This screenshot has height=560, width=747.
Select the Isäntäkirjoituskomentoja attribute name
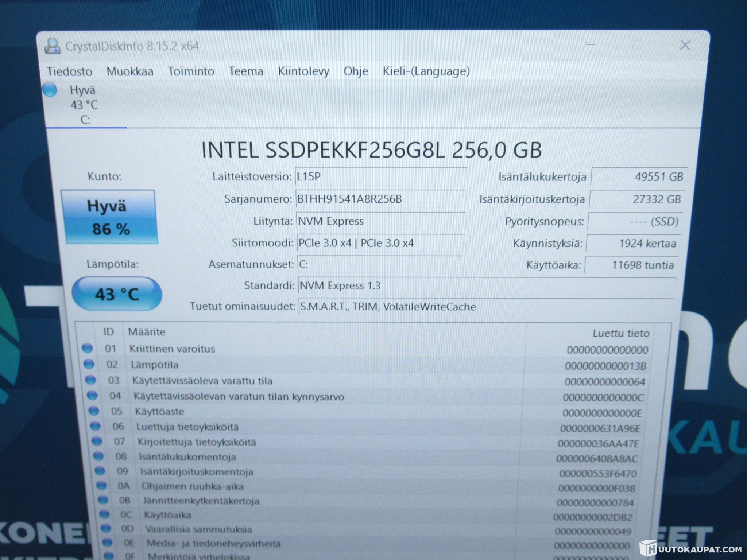[x=197, y=472]
